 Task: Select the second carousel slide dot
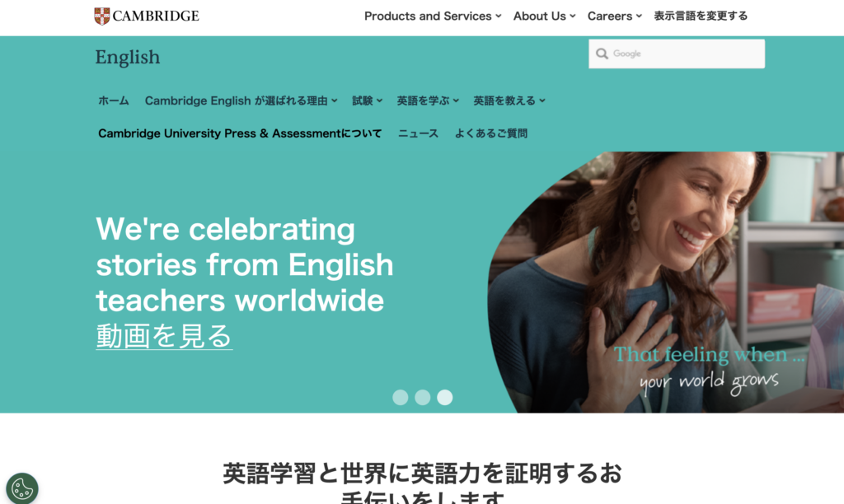click(x=423, y=398)
